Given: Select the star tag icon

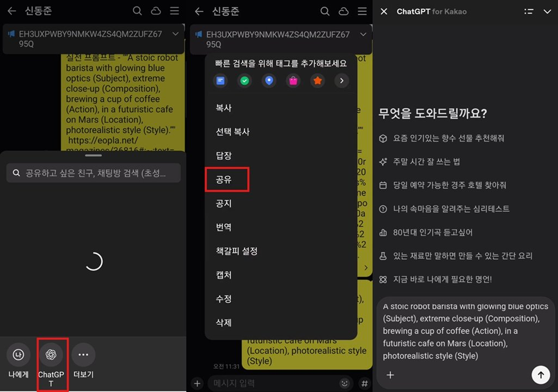Looking at the screenshot, I should [x=318, y=80].
